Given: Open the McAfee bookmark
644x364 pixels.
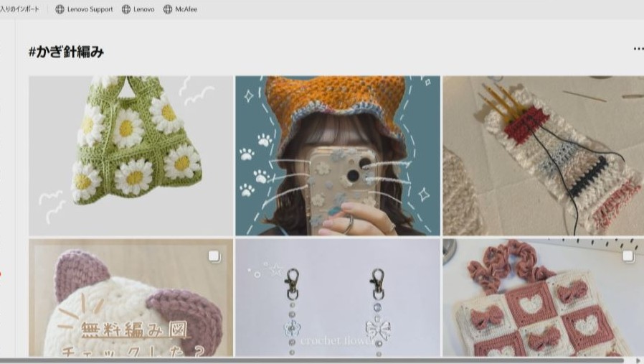Looking at the screenshot, I should point(180,9).
